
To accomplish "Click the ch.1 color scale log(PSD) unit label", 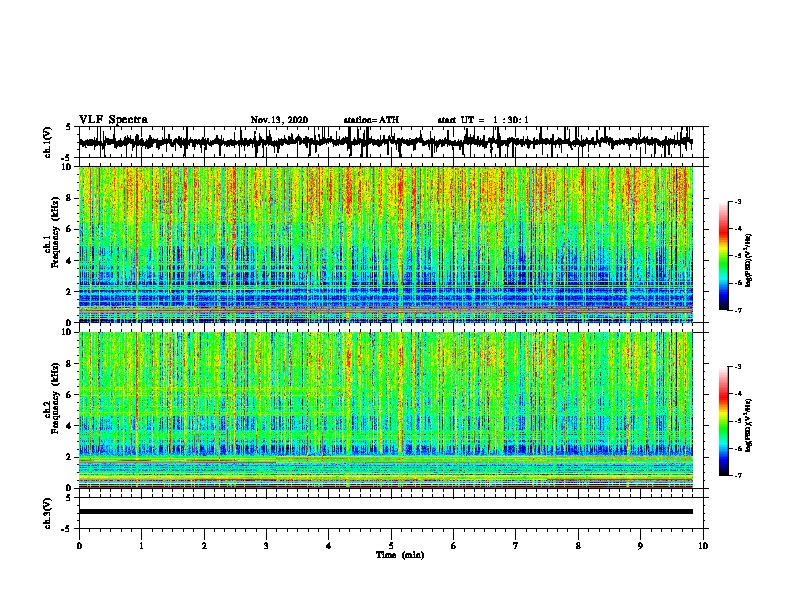I will point(749,260).
